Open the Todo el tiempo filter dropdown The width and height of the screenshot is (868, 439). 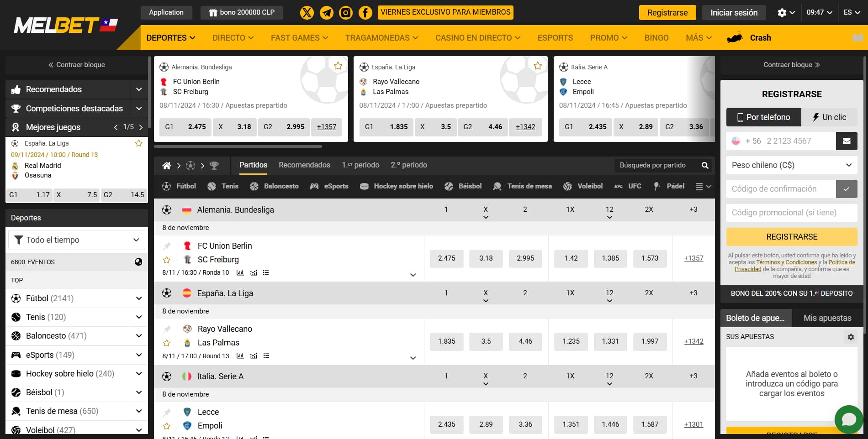point(76,240)
